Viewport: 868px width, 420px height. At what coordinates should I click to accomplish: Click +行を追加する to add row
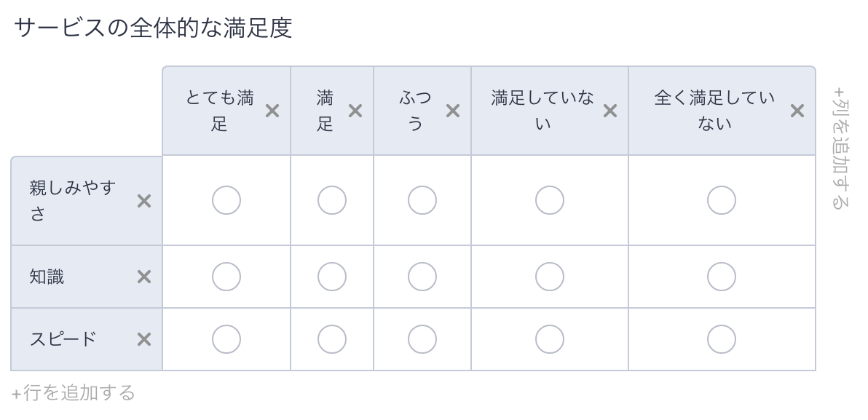pos(74,393)
